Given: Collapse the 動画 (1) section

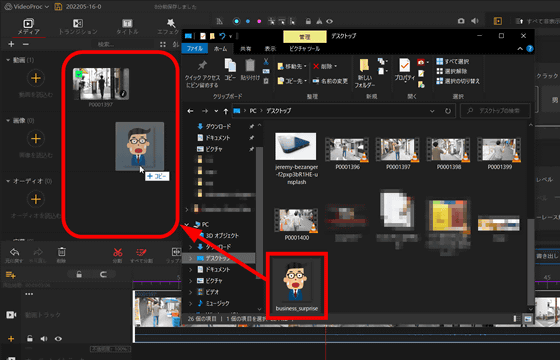Looking at the screenshot, I should click(x=8, y=60).
